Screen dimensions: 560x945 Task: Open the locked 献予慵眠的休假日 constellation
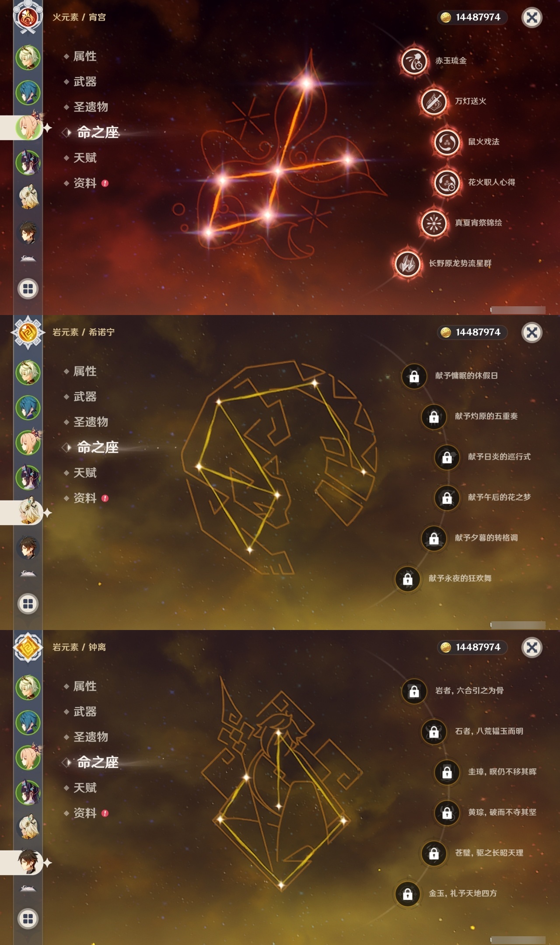tap(414, 376)
